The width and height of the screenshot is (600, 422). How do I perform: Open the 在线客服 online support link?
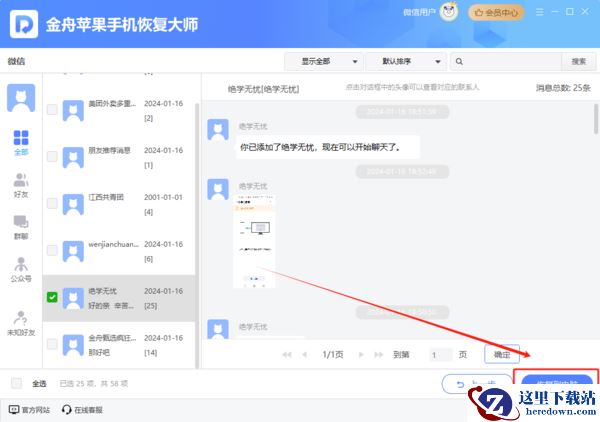coord(82,410)
